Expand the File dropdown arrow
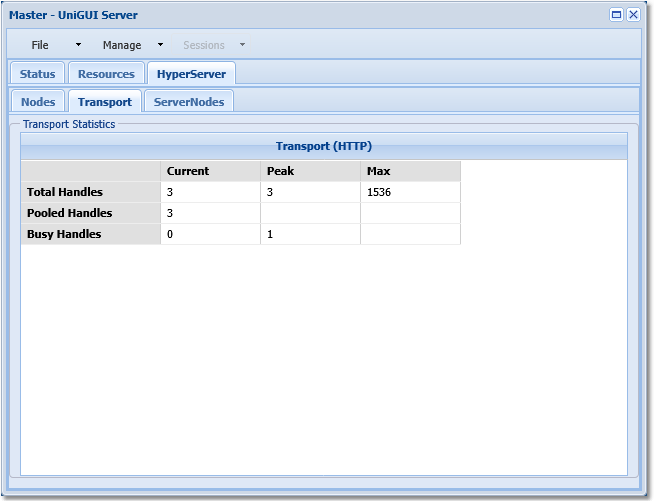This screenshot has height=503, width=654. (78, 45)
